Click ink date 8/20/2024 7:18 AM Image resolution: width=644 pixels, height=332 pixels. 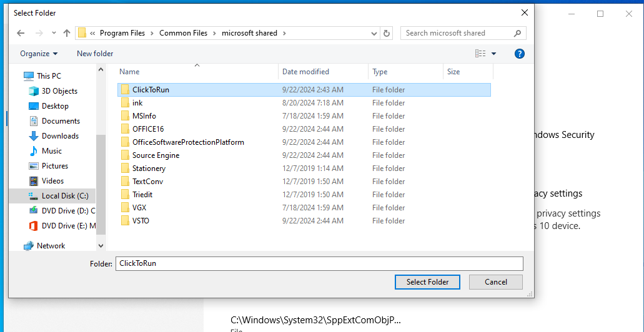(313, 103)
